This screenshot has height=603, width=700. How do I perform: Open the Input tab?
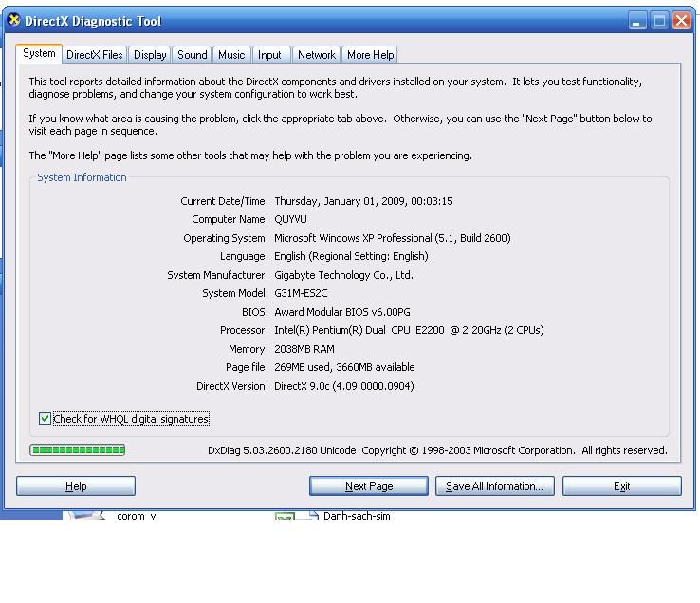[x=269, y=55]
